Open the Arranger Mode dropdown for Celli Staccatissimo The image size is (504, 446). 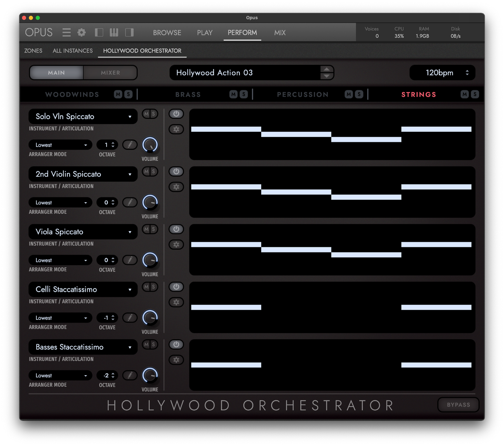[60, 318]
